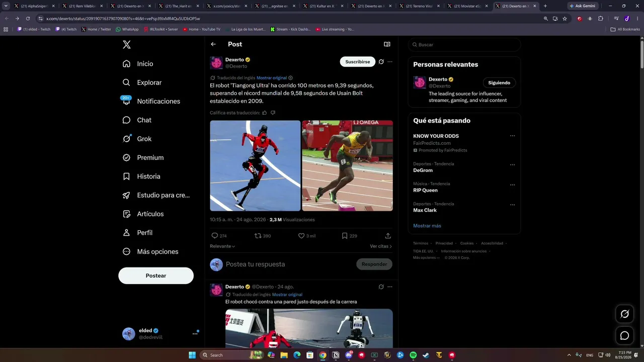Open options for DeGrom trend
The width and height of the screenshot is (644, 362).
[512, 164]
